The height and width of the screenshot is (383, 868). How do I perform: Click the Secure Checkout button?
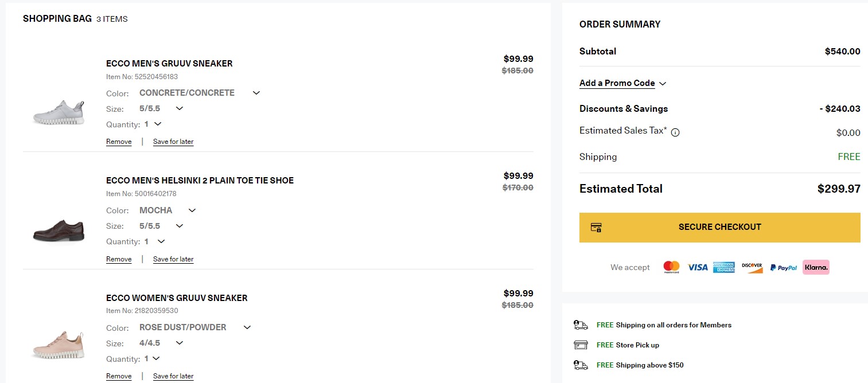719,227
